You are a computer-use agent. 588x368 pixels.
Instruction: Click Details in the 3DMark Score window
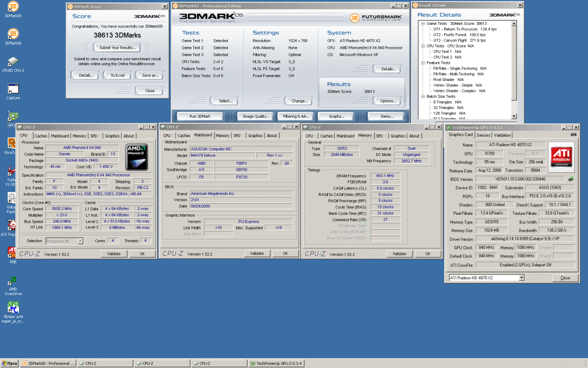pyautogui.click(x=86, y=75)
